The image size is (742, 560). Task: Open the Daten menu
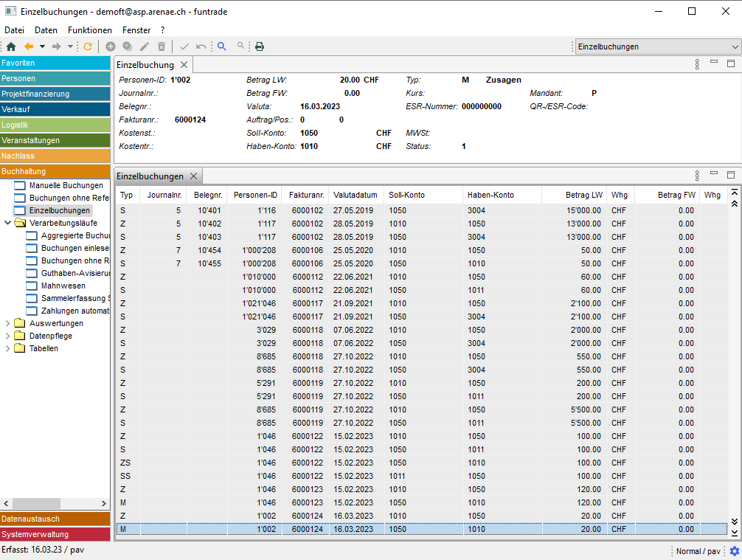pyautogui.click(x=46, y=30)
